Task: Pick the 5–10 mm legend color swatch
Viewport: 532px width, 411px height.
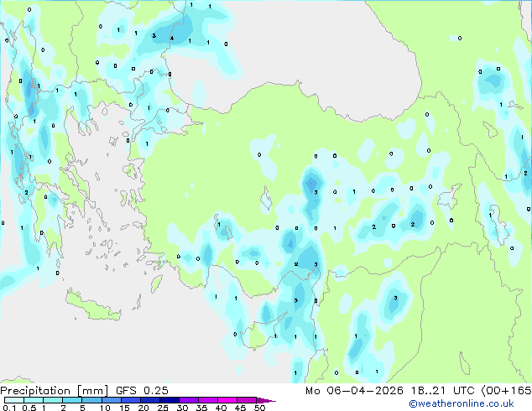Action: 91,400
